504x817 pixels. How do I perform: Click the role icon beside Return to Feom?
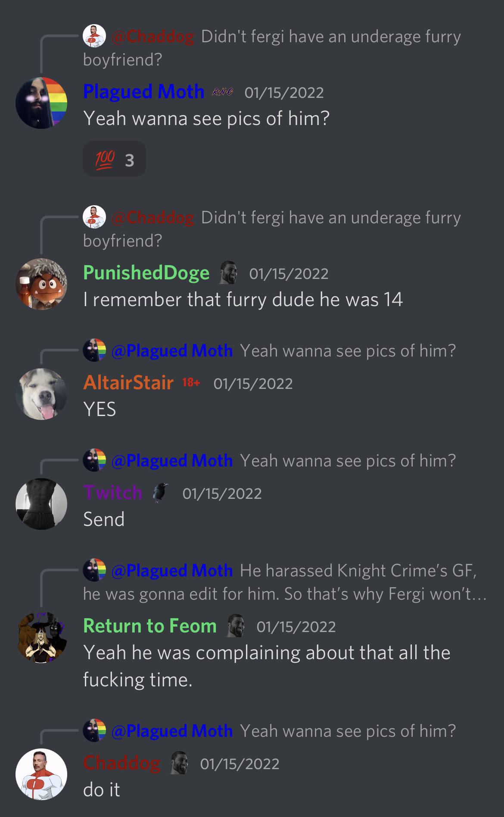tap(236, 626)
